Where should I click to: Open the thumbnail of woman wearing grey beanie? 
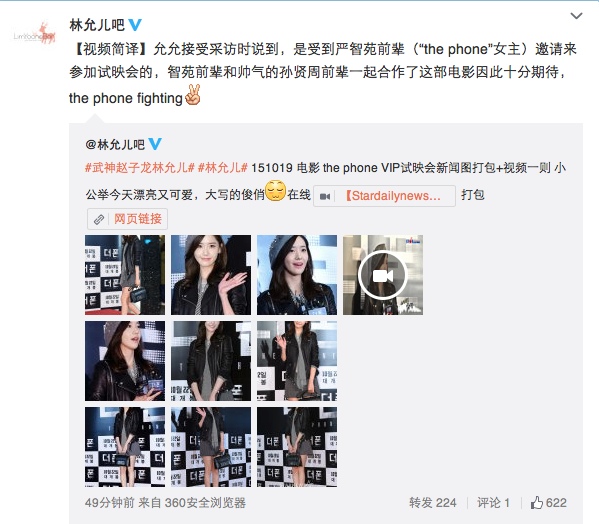coord(297,275)
